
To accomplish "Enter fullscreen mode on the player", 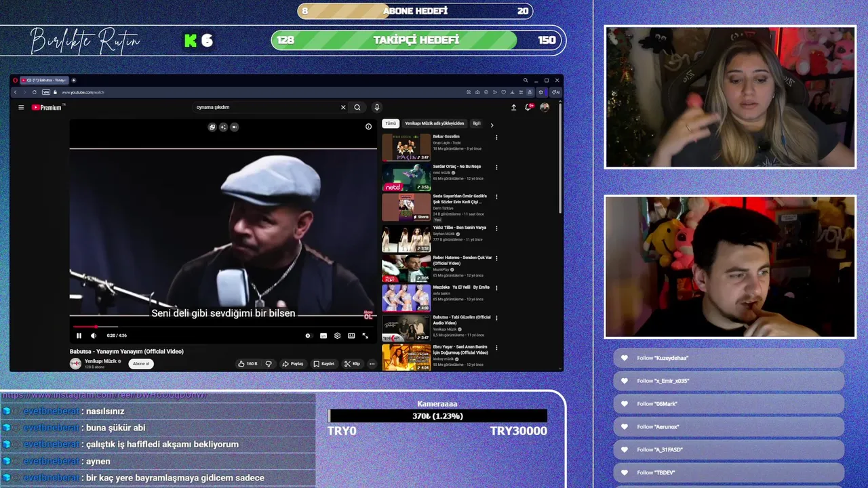I will point(366,335).
